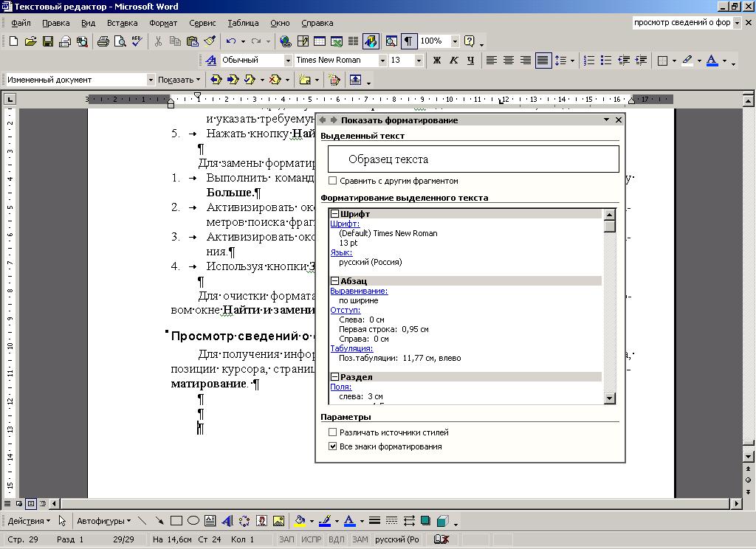Screen dimensions: 756x549
Task: Insert a picture from the Drawing toolbar
Action: pyautogui.click(x=278, y=520)
